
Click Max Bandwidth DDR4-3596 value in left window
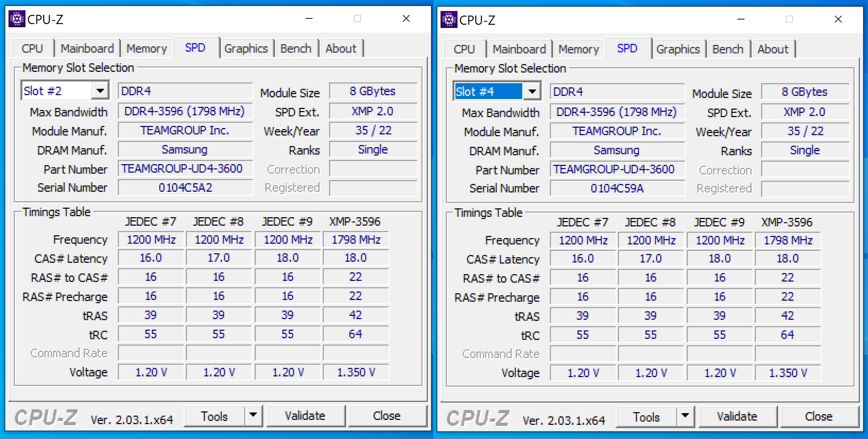tap(185, 111)
